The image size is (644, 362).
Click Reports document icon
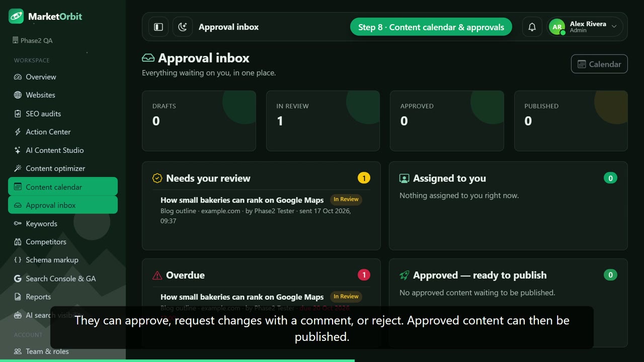(x=18, y=297)
